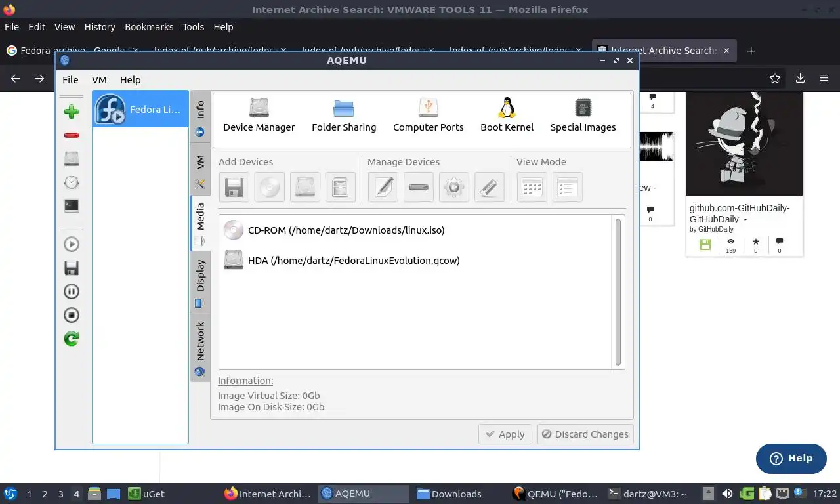Open the Firefox hamburger menu
The width and height of the screenshot is (840, 504).
point(824,78)
